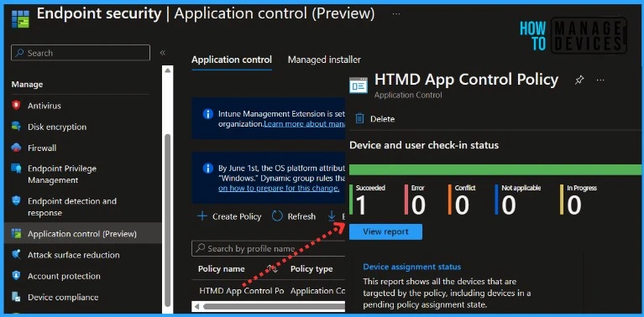Open the policy panel ellipsis menu
The width and height of the screenshot is (644, 317).
coord(600,80)
